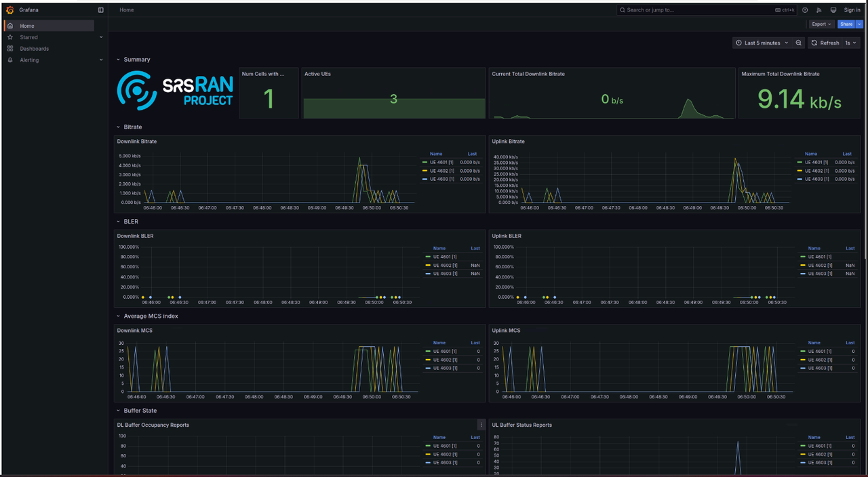
Task: Click the Home house icon in sidebar
Action: (10, 26)
